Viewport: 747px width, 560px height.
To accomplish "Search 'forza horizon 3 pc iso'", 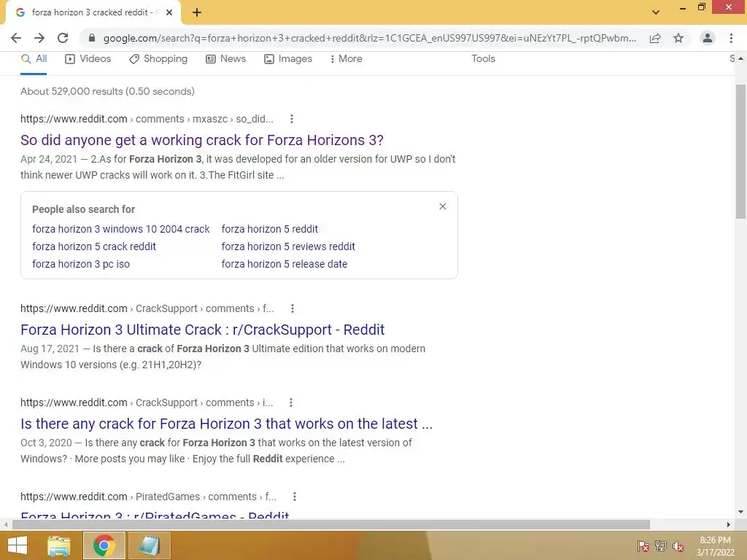I will (x=81, y=264).
